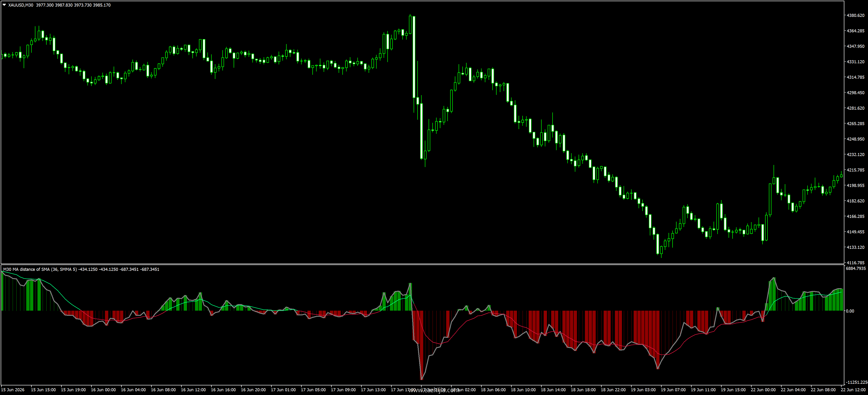The width and height of the screenshot is (868, 395).
Task: Click indicator scale maximum 6884.7935
Action: pos(856,269)
